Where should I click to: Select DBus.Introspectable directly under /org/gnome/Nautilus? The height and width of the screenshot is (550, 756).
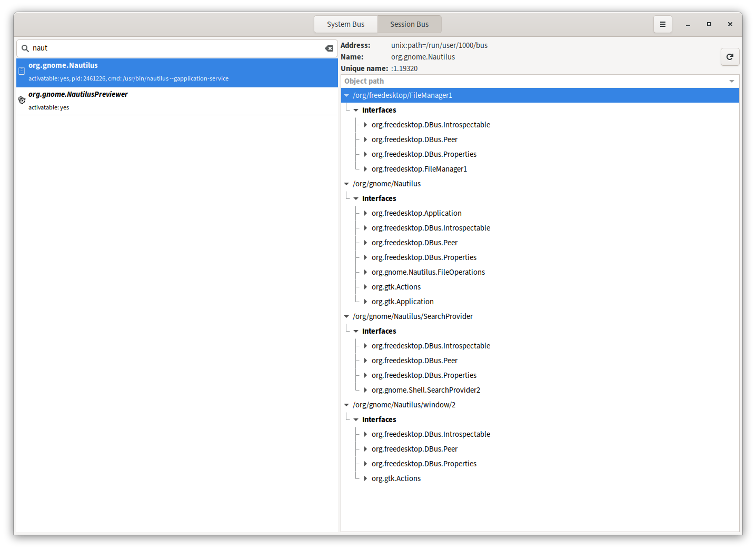point(431,228)
